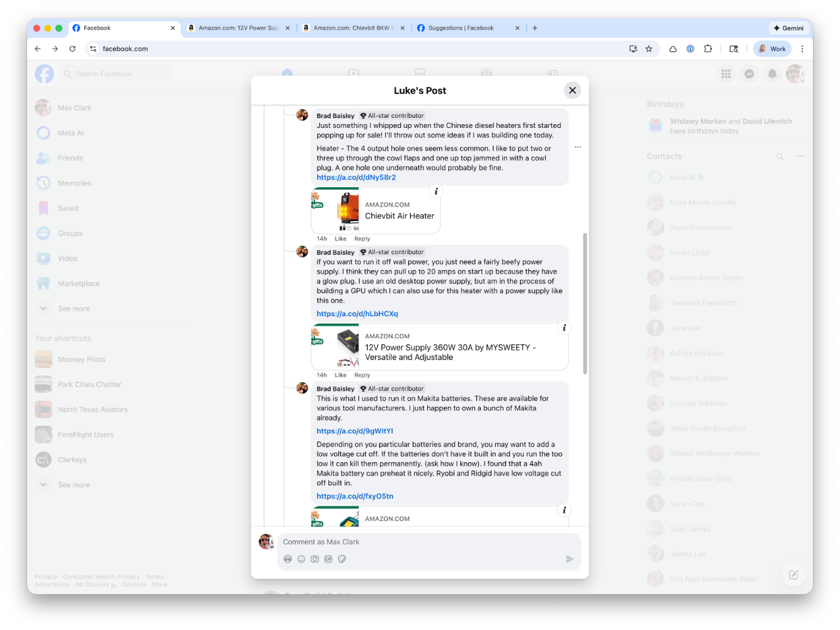Click Reply under the Chievbit heater comment
840x630 pixels.
362,239
